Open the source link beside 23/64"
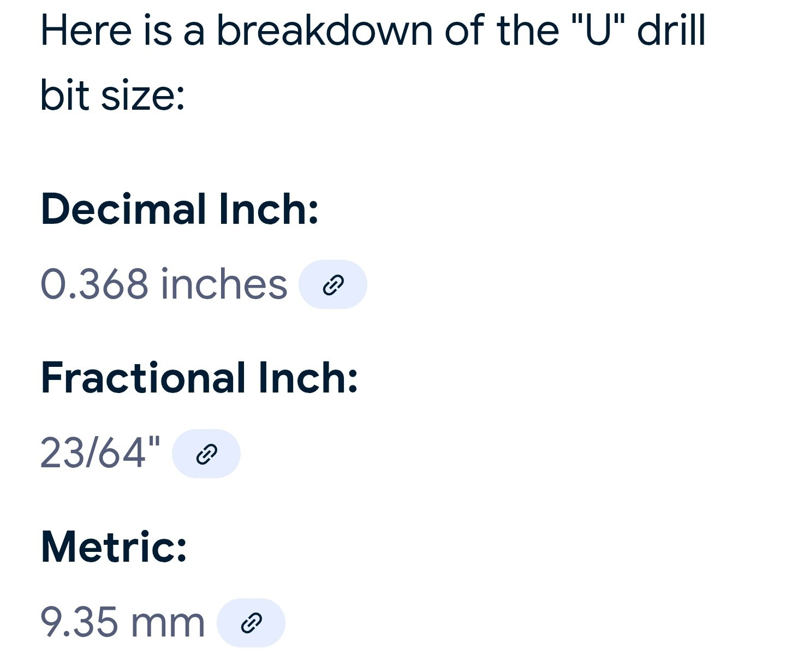This screenshot has width=786, height=672. [x=206, y=454]
